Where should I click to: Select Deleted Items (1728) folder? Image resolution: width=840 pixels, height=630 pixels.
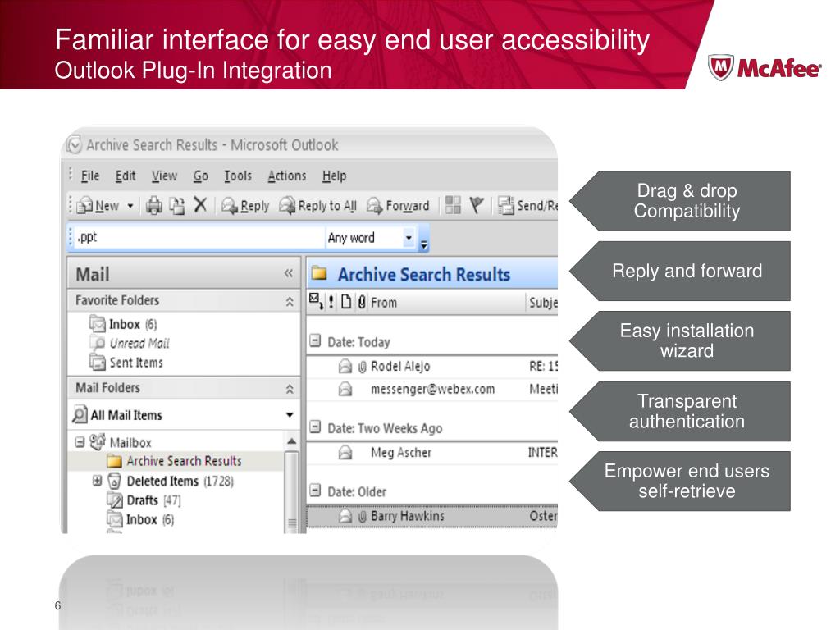(x=171, y=481)
